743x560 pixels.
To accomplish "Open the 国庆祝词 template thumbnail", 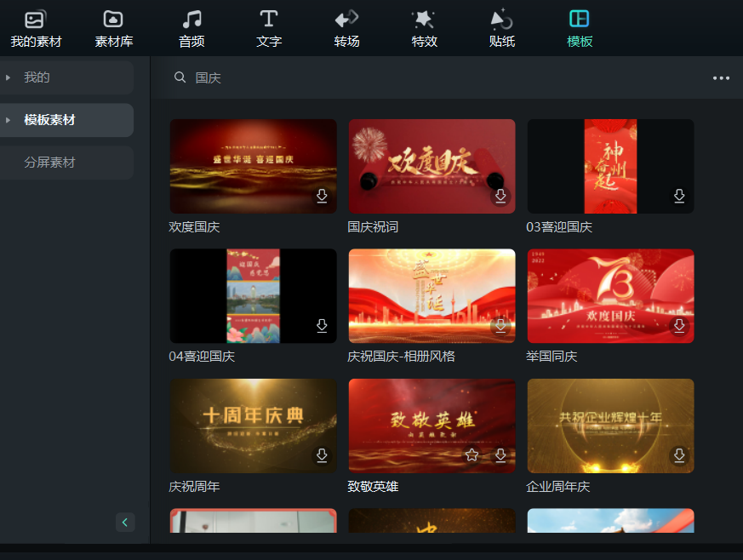I will coord(432,166).
